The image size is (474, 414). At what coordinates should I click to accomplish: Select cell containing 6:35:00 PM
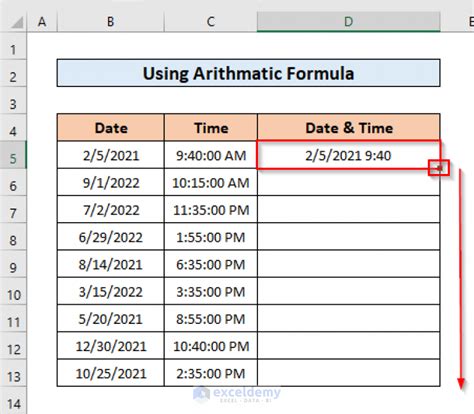click(211, 264)
